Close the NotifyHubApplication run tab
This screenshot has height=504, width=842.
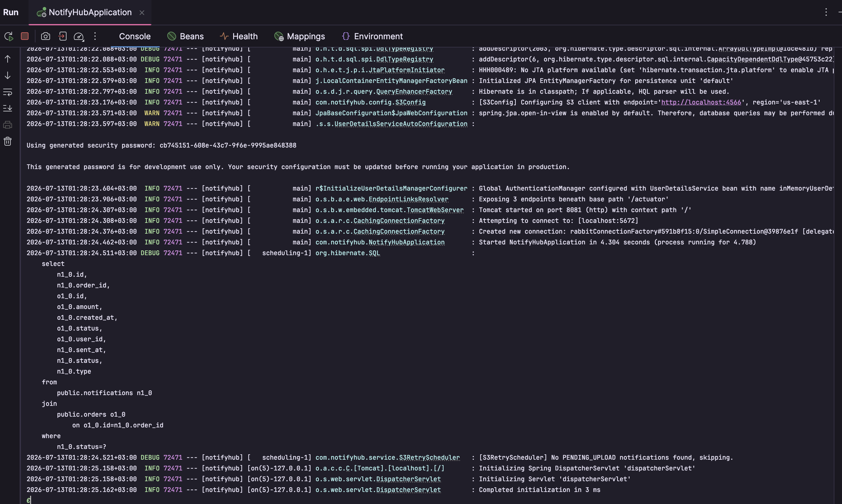click(x=142, y=13)
